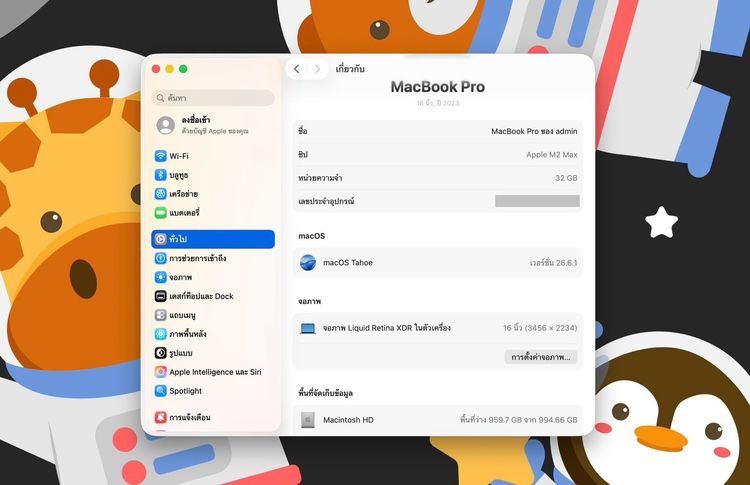This screenshot has height=485, width=750.
Task: Click the Macintosh HD drive icon
Action: 308,420
